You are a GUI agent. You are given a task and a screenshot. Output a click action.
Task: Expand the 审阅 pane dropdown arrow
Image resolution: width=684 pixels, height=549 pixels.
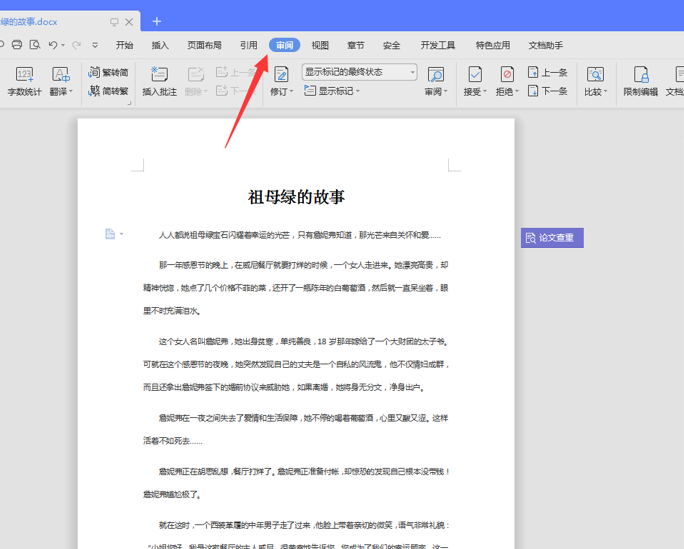[445, 91]
